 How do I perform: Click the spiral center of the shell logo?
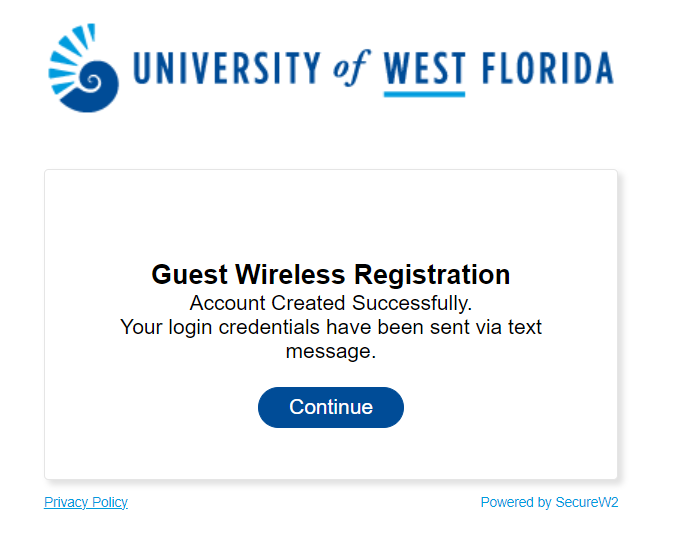[92, 82]
